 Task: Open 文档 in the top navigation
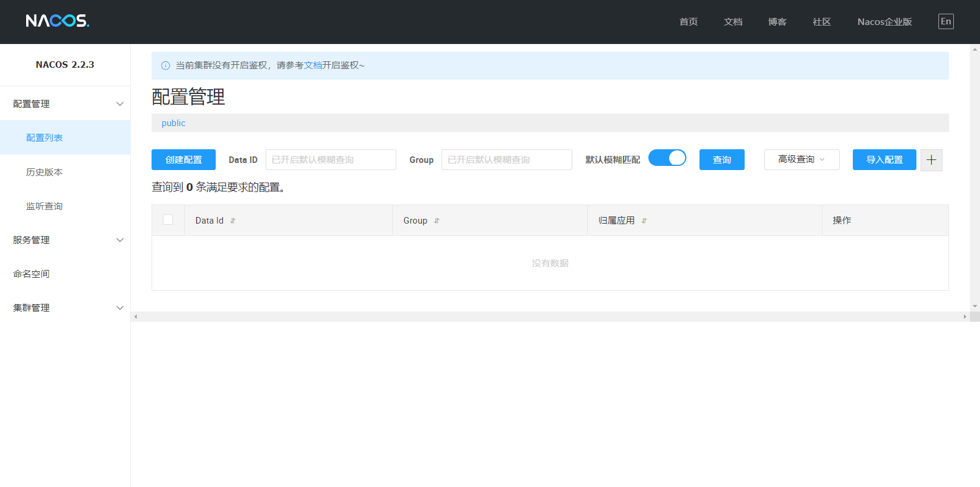[733, 22]
